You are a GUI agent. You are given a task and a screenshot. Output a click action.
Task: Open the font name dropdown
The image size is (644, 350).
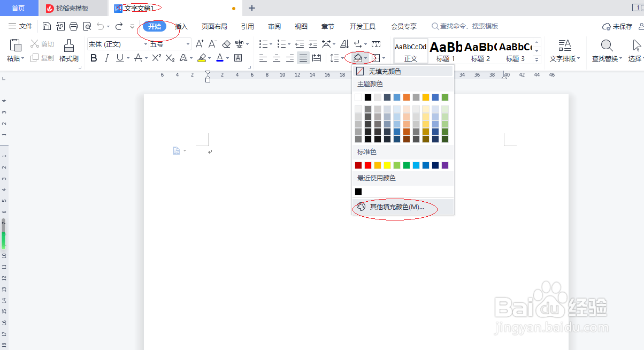[x=146, y=43]
